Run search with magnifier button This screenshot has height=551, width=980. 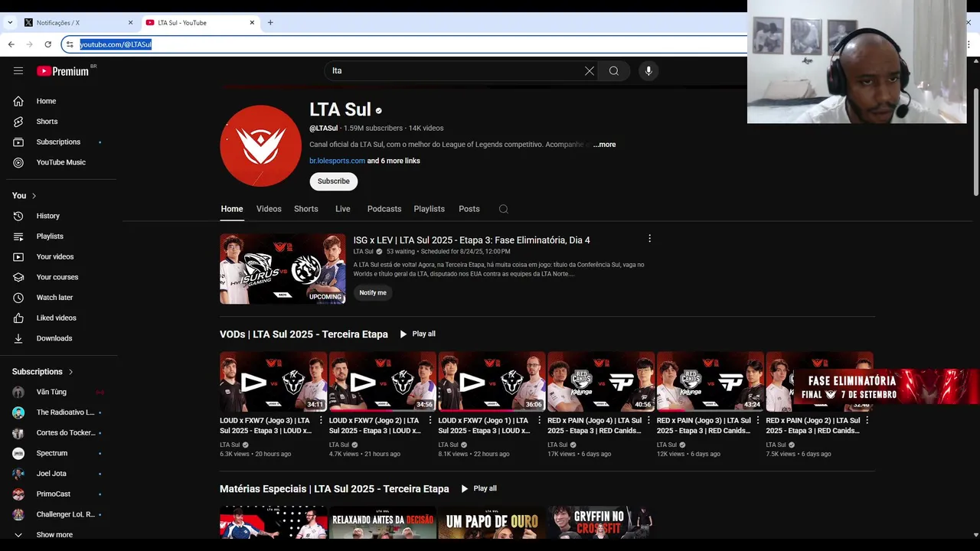point(614,70)
